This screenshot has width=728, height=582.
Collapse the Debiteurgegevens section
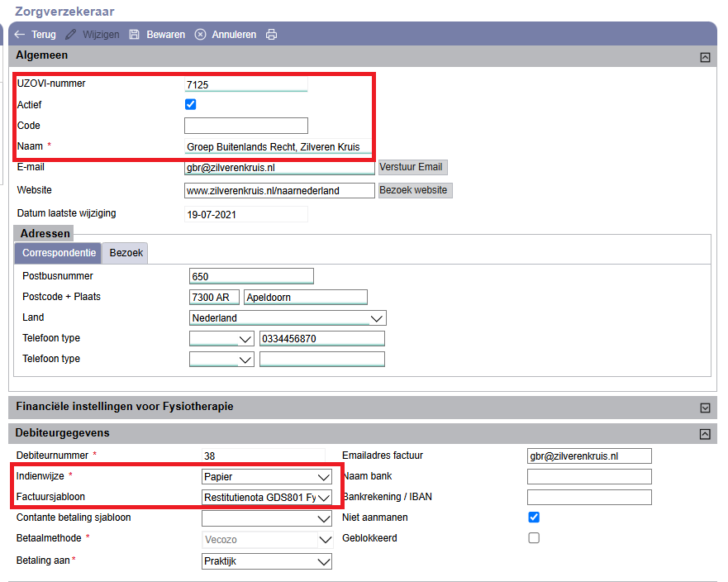tap(705, 434)
